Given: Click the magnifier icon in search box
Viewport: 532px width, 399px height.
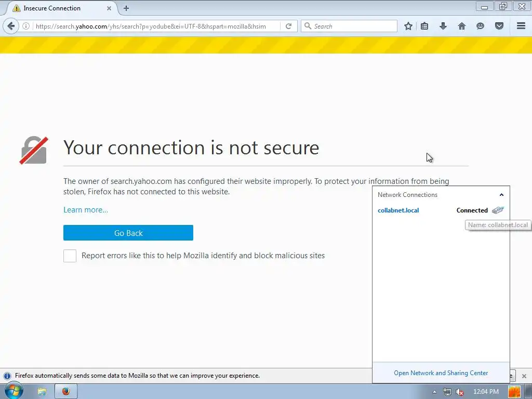Looking at the screenshot, I should tap(308, 26).
